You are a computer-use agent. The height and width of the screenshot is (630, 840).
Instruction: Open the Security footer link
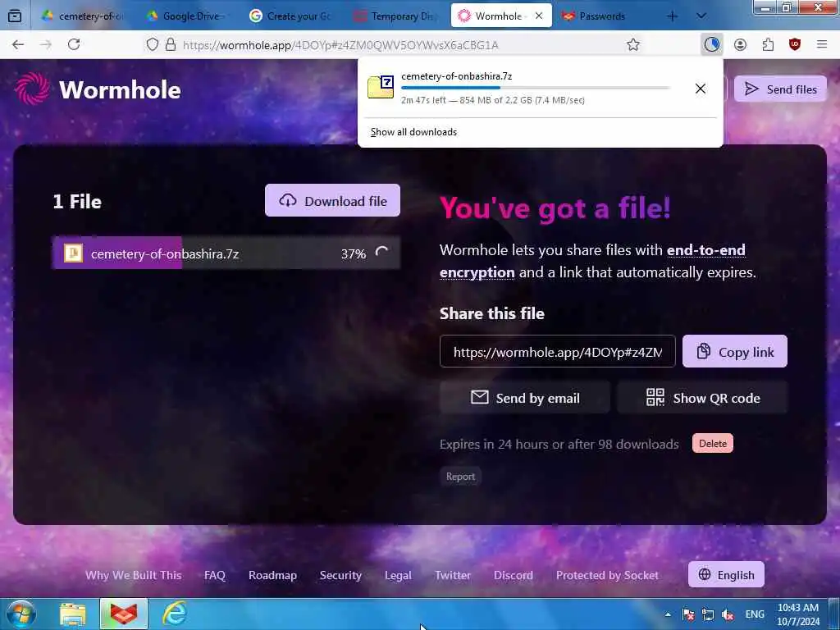(340, 575)
